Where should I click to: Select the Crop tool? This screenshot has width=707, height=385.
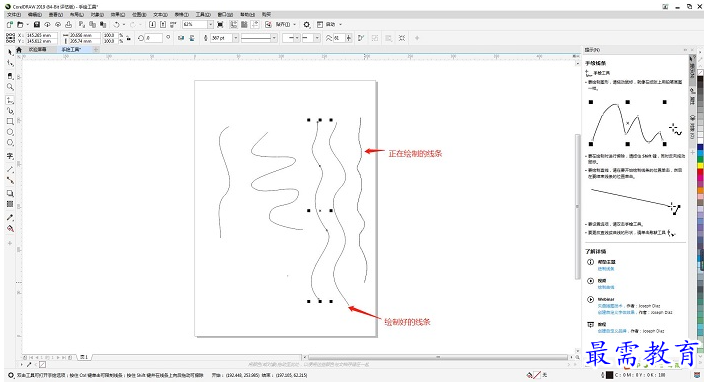tap(10, 76)
